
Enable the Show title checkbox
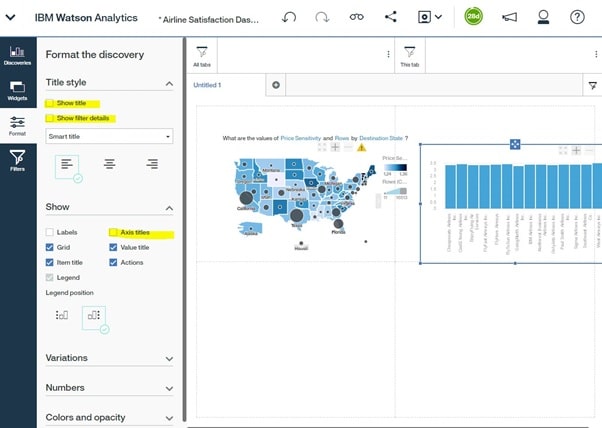(50, 103)
